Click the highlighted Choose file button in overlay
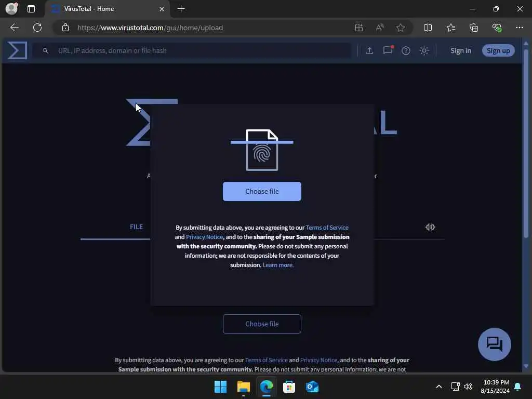This screenshot has height=399, width=532. click(x=262, y=191)
